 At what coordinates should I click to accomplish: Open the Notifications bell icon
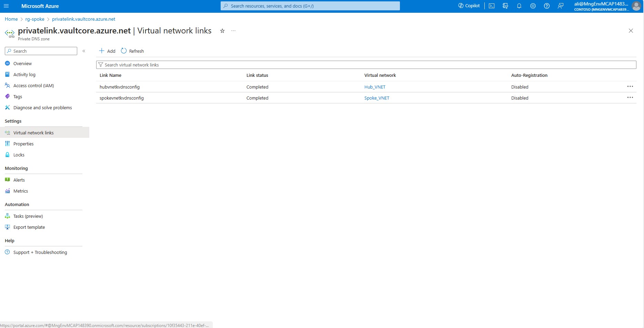pos(519,6)
